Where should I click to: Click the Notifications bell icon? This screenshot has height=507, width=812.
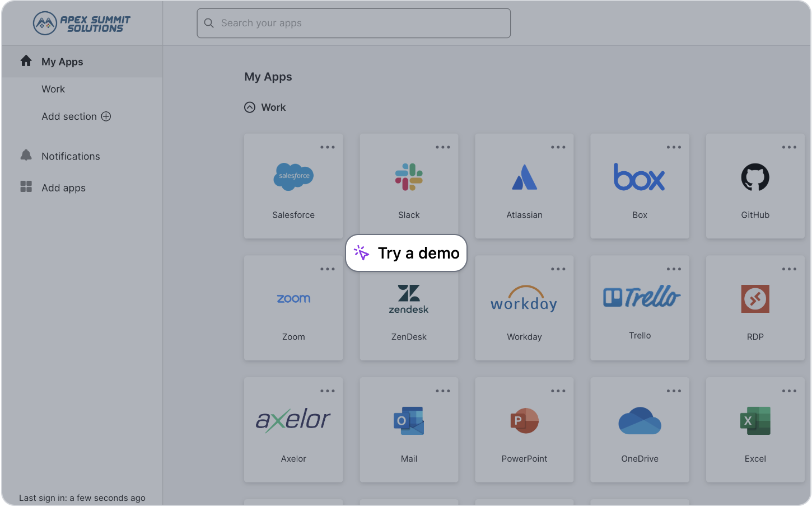tap(26, 155)
